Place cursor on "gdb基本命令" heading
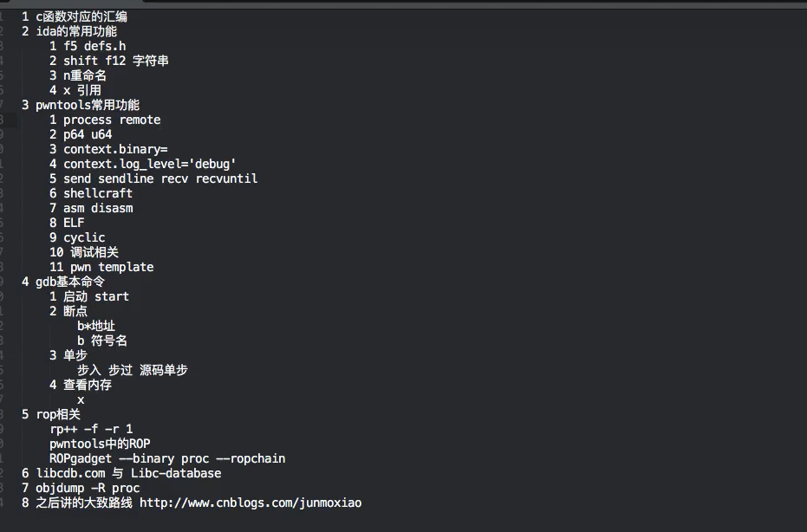Viewport: 807px width, 532px height. (x=74, y=282)
